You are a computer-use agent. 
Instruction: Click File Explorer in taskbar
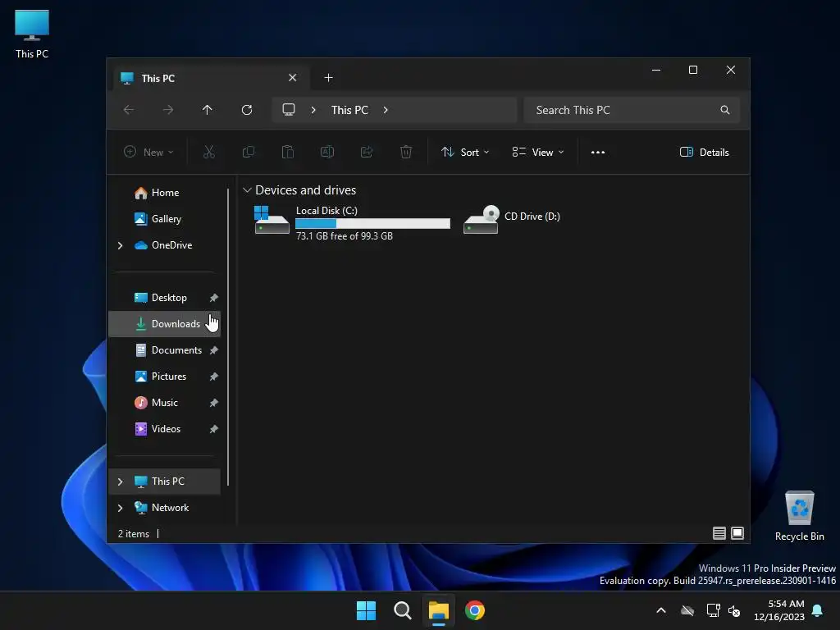coord(438,610)
